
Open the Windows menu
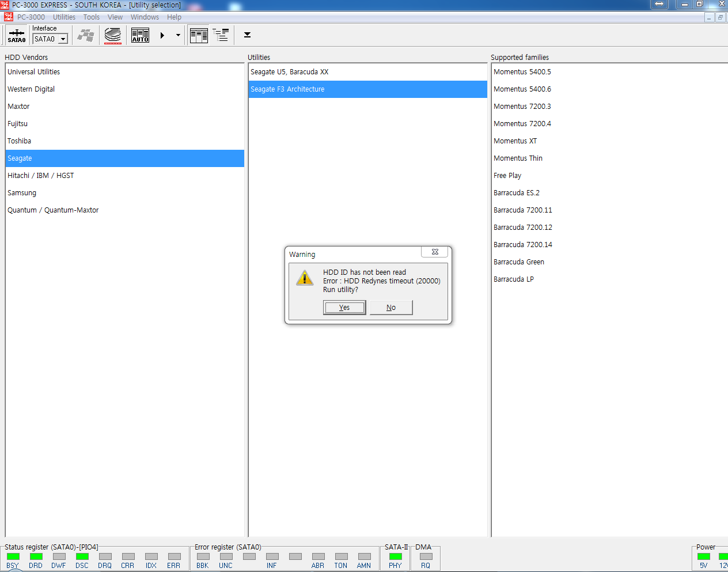[x=145, y=17]
